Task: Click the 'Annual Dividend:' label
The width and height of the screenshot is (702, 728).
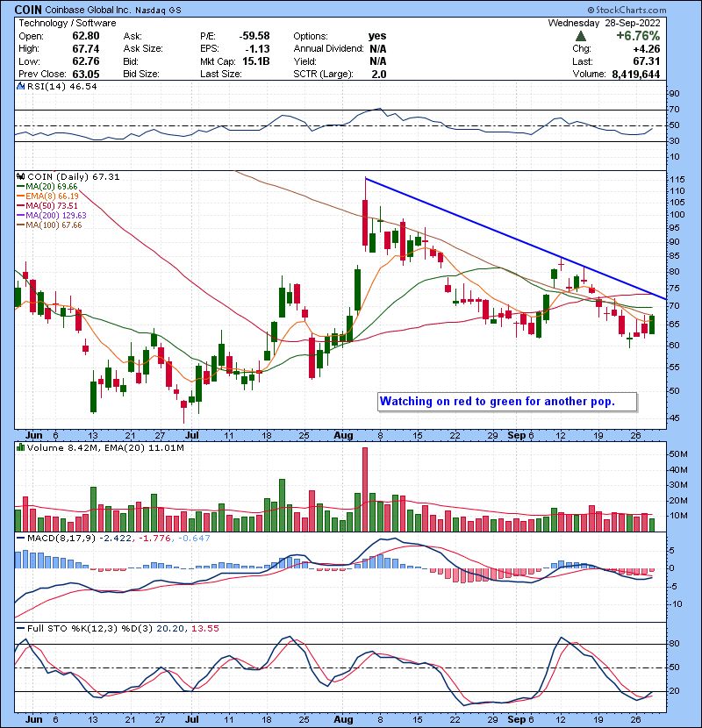Action: pyautogui.click(x=328, y=49)
